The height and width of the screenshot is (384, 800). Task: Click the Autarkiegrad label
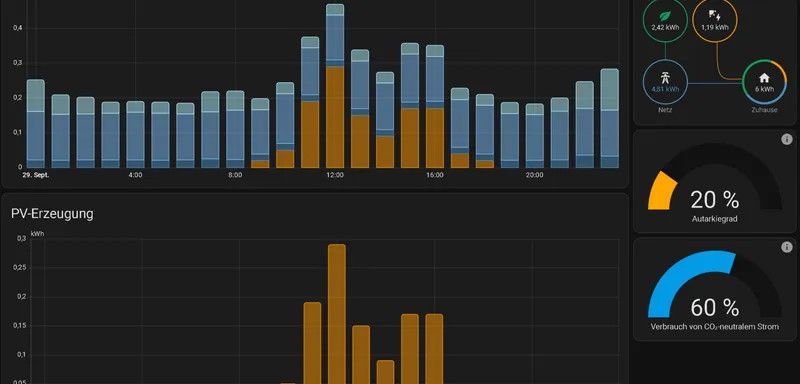pos(714,219)
